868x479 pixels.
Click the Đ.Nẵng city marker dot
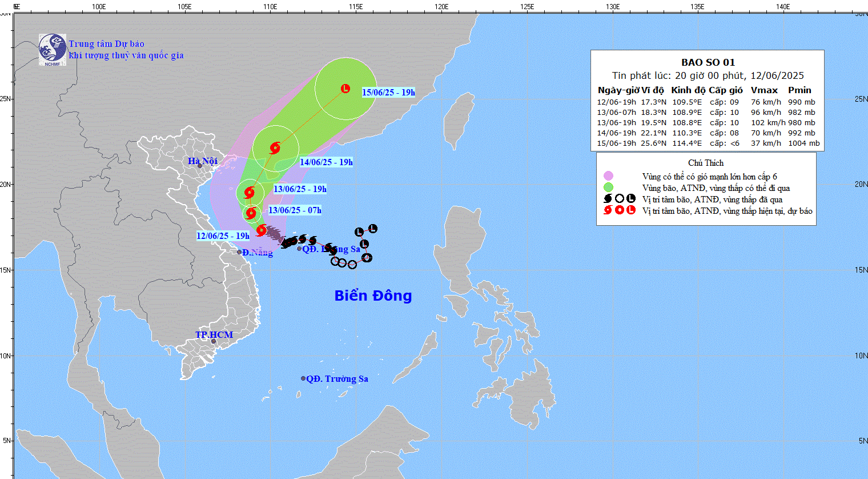pos(240,252)
